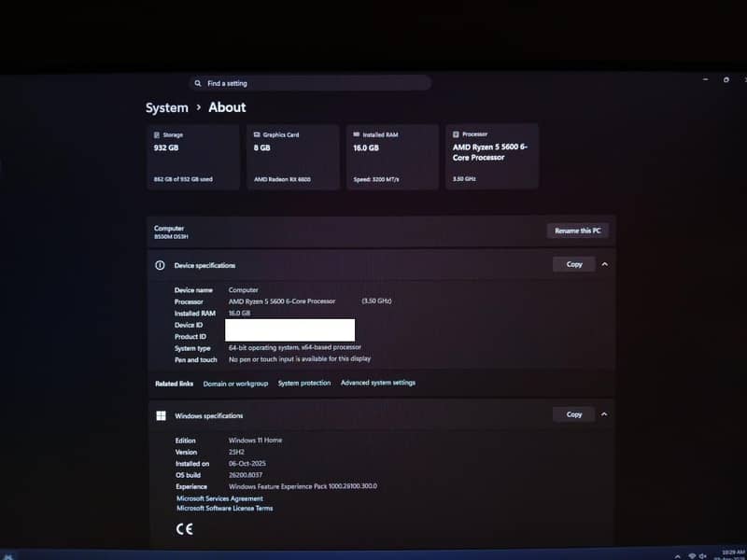Copy the Device specifications
Viewport: 747px width, 560px height.
pyautogui.click(x=574, y=264)
